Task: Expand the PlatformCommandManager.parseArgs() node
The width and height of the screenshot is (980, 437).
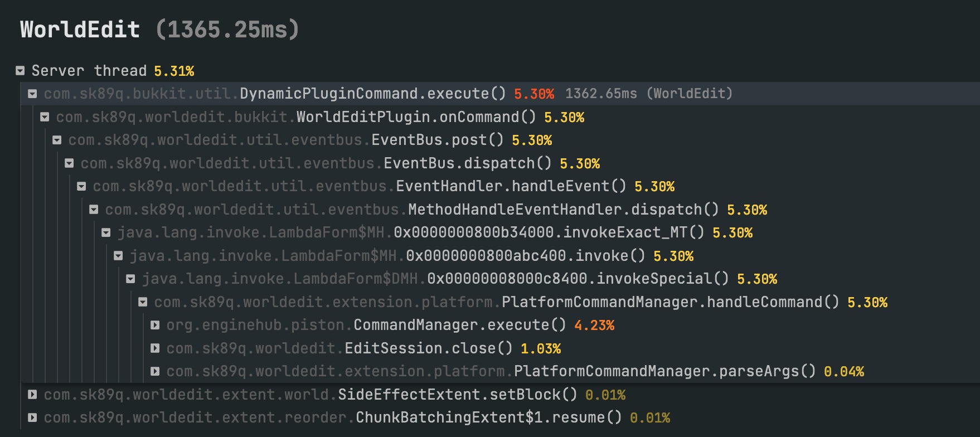Action: 155,371
